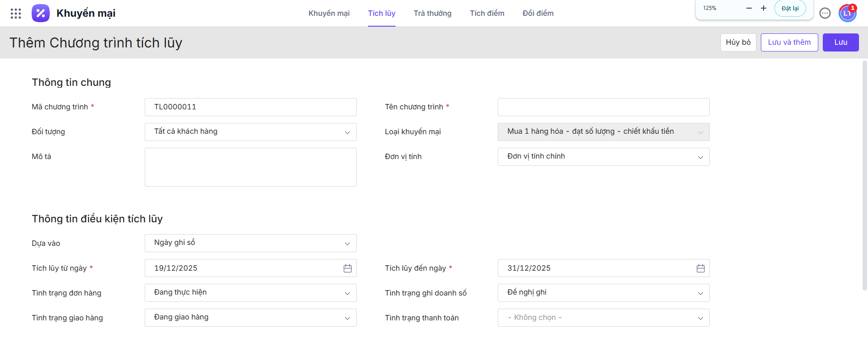Click the zoom in plus icon
Viewport: 868px width, 338px height.
click(x=764, y=8)
